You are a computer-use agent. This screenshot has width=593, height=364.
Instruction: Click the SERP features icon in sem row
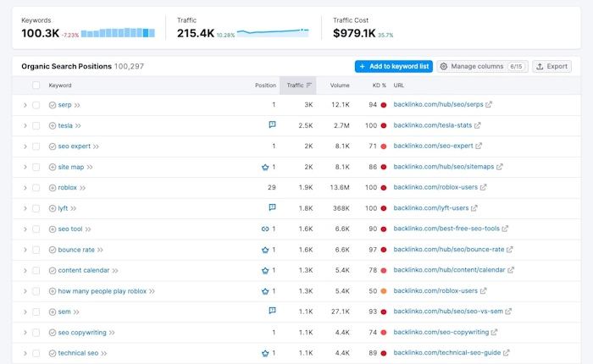click(272, 311)
